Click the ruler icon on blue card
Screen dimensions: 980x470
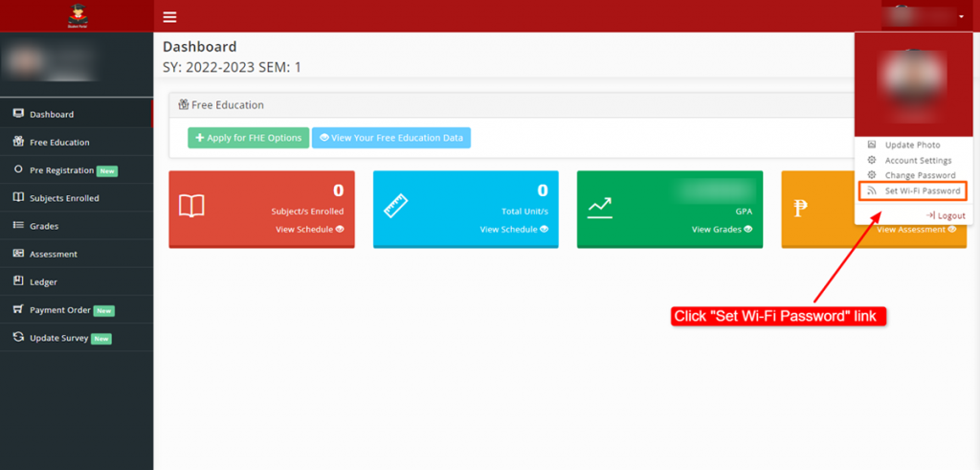[396, 206]
